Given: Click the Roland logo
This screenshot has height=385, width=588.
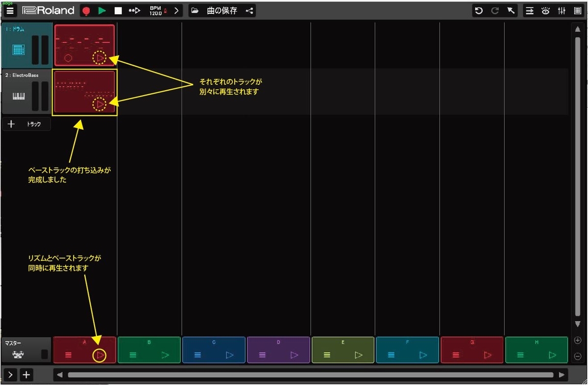Looking at the screenshot, I should (48, 11).
